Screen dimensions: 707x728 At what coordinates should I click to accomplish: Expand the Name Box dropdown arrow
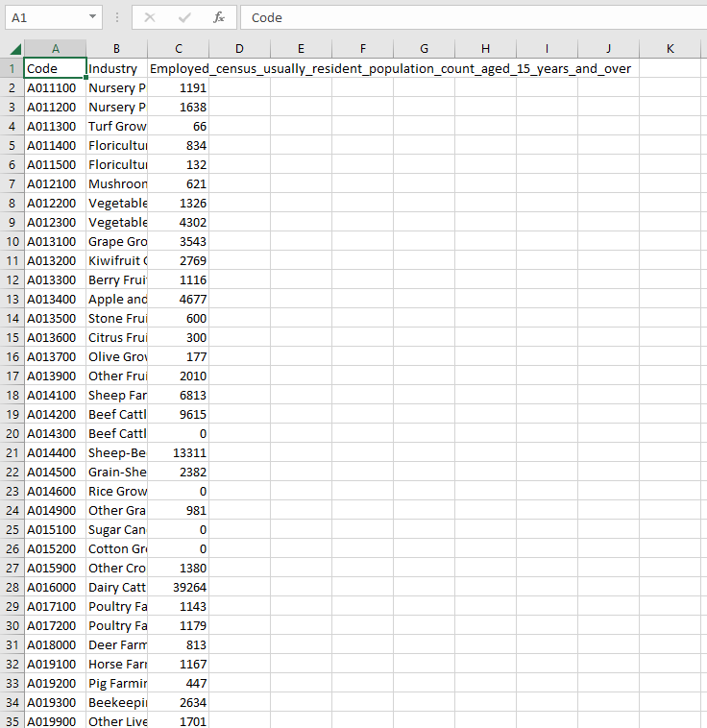(92, 17)
